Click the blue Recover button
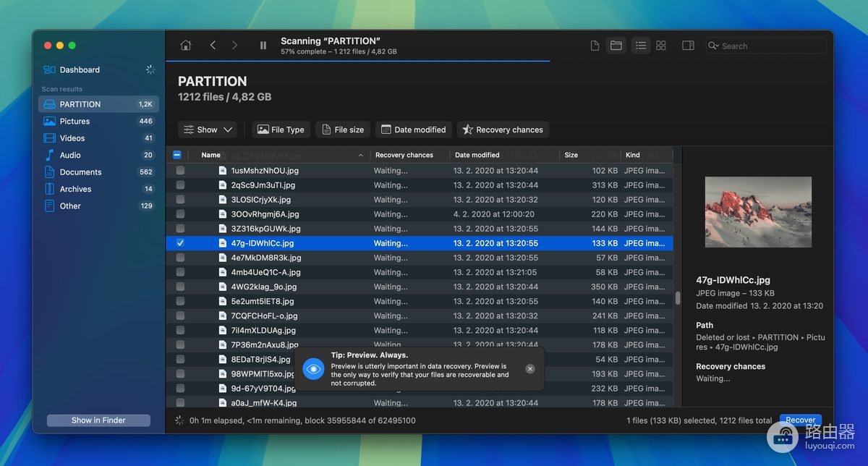Screen dimensions: 868x466 click(801, 420)
